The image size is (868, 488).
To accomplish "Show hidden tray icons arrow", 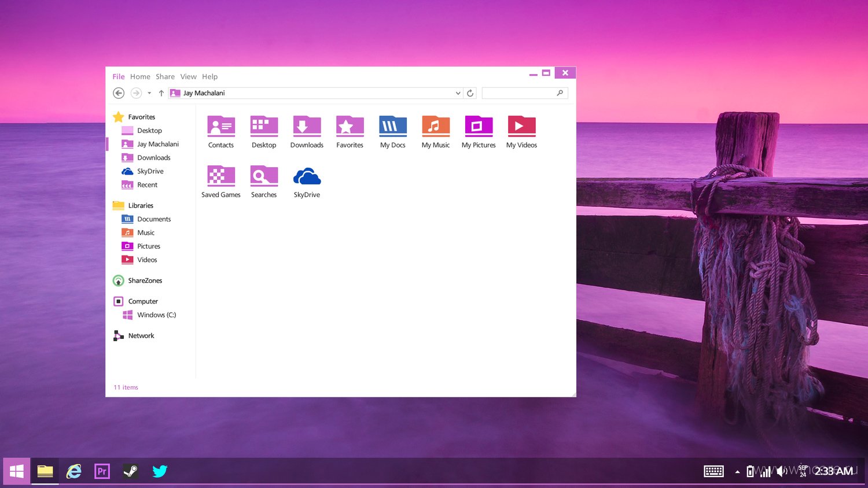I will pyautogui.click(x=737, y=472).
